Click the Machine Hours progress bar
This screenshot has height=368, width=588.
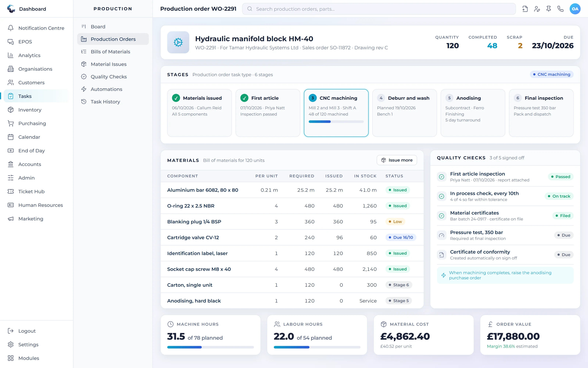(x=210, y=347)
